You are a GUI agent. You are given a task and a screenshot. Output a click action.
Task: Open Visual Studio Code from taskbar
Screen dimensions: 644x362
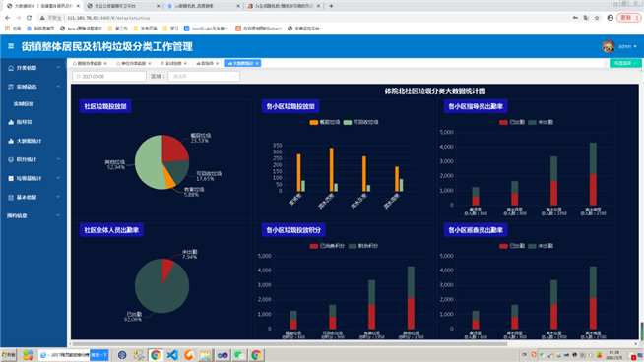coord(172,354)
